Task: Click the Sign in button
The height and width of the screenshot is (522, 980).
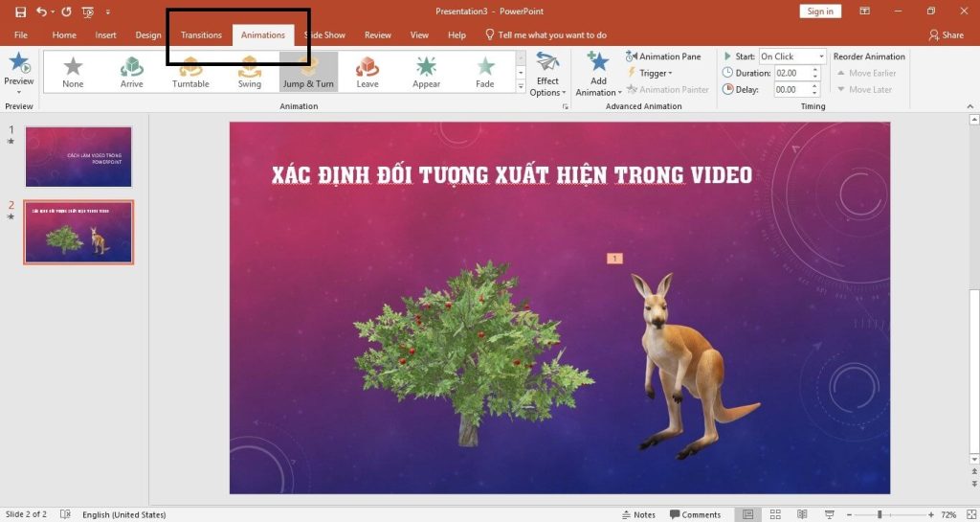Action: (x=820, y=11)
